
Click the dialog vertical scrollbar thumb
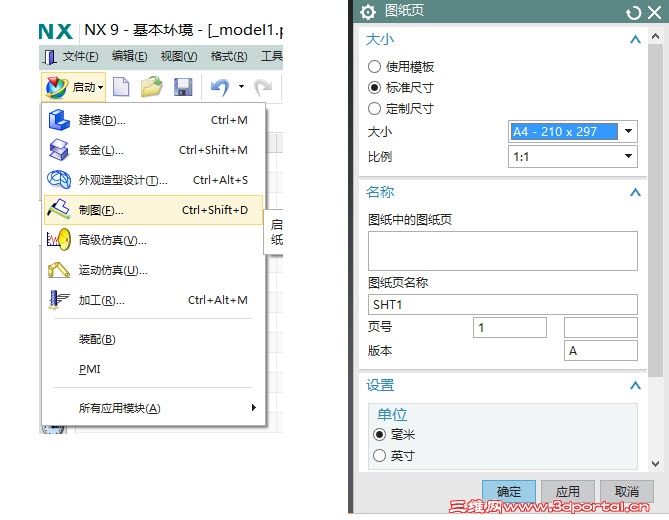[655, 210]
